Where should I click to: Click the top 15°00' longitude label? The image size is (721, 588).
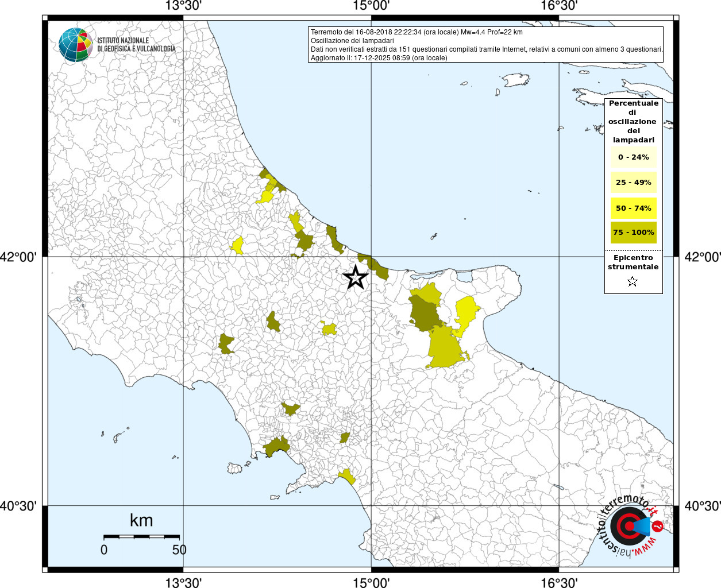tap(371, 6)
